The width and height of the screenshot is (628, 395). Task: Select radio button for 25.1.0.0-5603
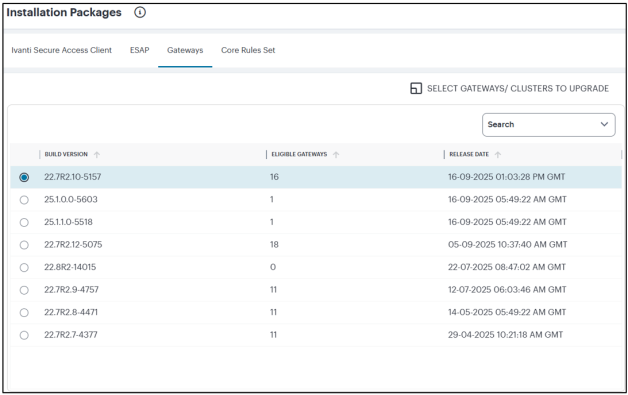[24, 200]
